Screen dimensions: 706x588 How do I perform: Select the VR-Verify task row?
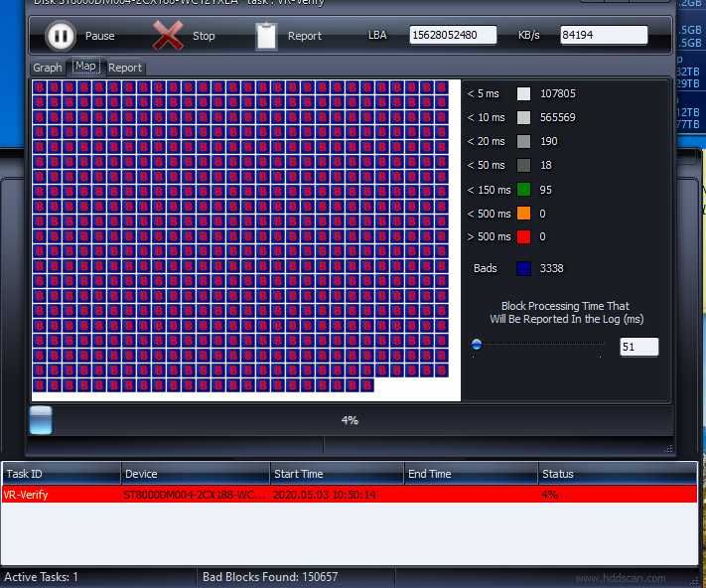pos(350,495)
